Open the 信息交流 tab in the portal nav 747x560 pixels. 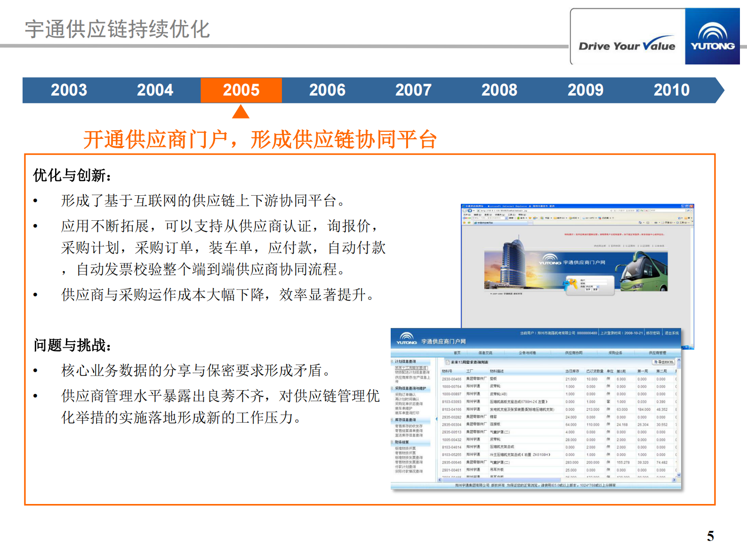click(485, 352)
